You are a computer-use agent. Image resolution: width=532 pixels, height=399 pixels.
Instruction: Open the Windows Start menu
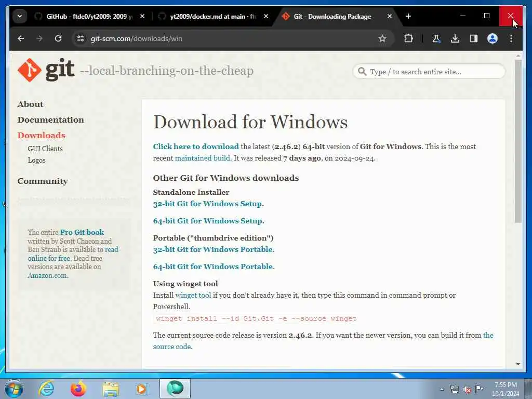point(14,389)
